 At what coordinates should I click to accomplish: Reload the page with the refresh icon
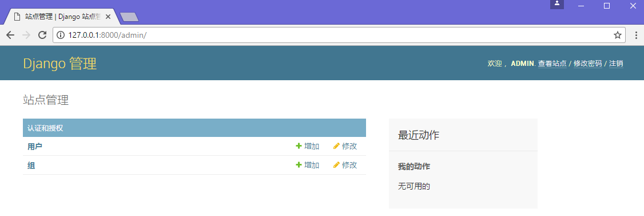(42, 35)
